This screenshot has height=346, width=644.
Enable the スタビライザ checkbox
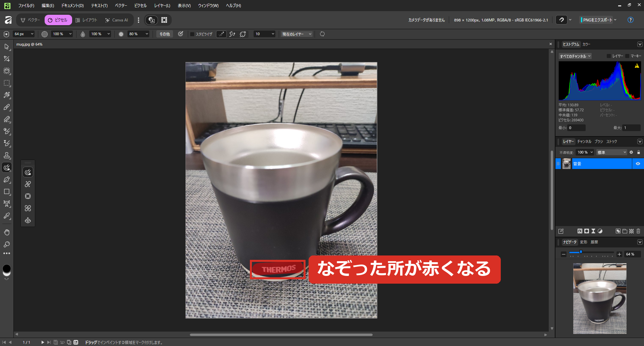coord(192,34)
